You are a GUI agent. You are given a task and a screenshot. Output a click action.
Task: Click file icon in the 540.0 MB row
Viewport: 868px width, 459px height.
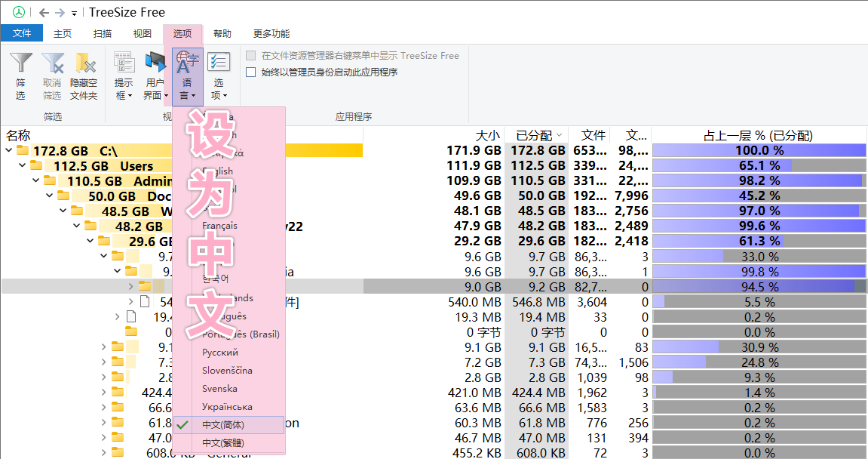[x=145, y=301]
